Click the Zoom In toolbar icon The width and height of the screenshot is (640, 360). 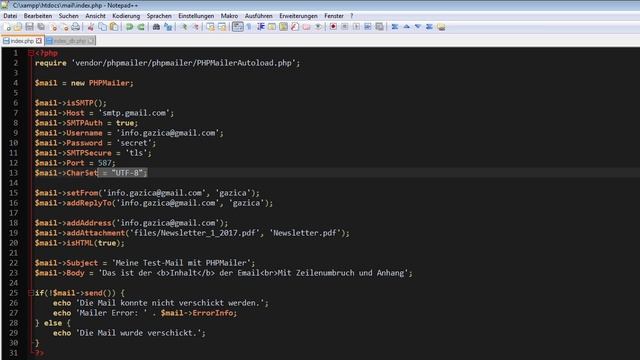click(x=184, y=27)
